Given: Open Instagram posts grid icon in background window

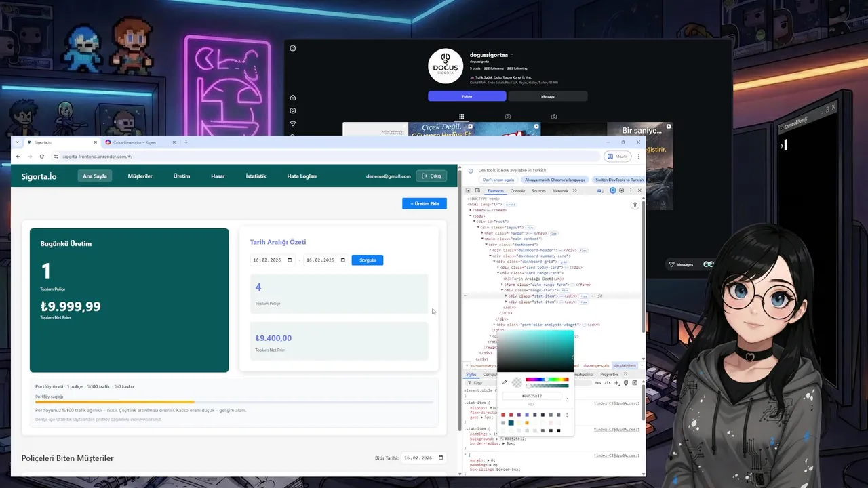Looking at the screenshot, I should click(461, 117).
